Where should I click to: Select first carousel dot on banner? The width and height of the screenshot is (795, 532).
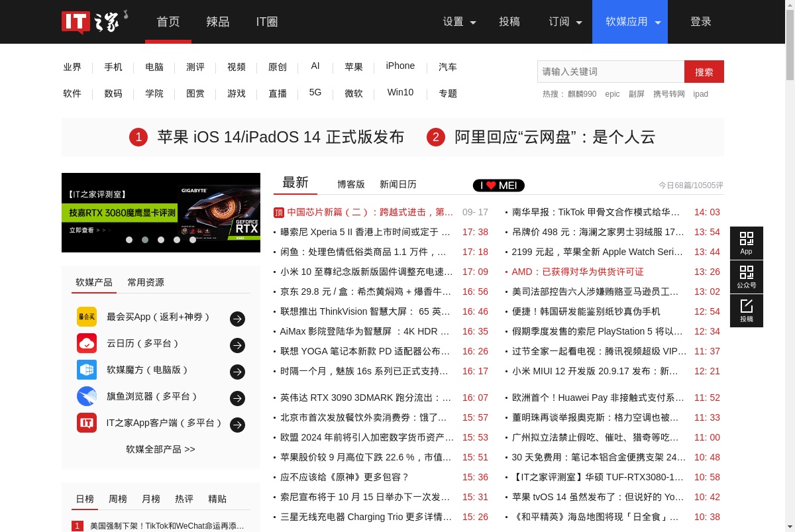click(x=129, y=240)
